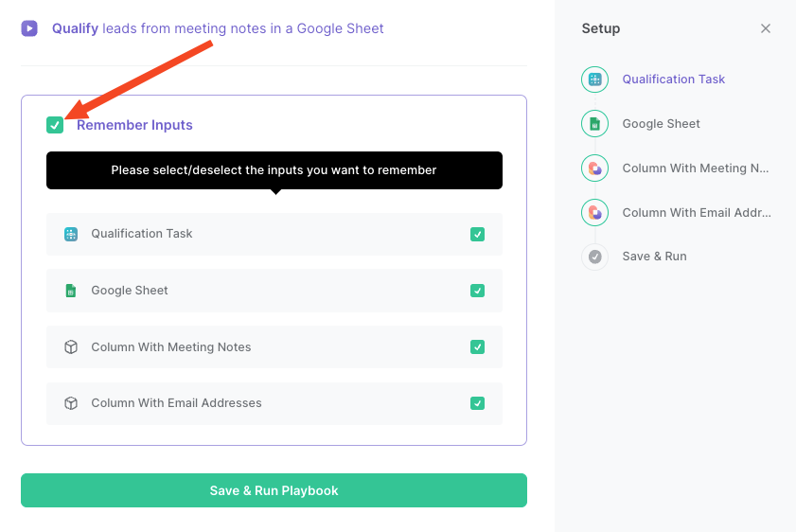Screen dimensions: 796x532
Task: Click cube icon beside Column With Email Addresses
Action: (x=71, y=403)
